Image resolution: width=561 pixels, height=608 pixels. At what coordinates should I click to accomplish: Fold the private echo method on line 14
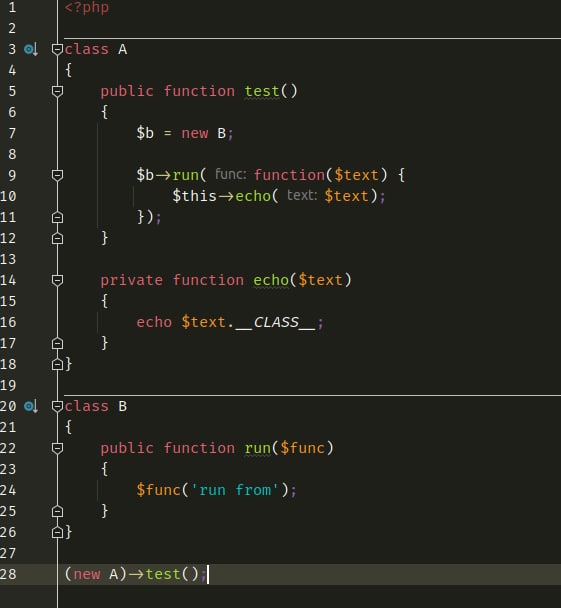pyautogui.click(x=57, y=280)
